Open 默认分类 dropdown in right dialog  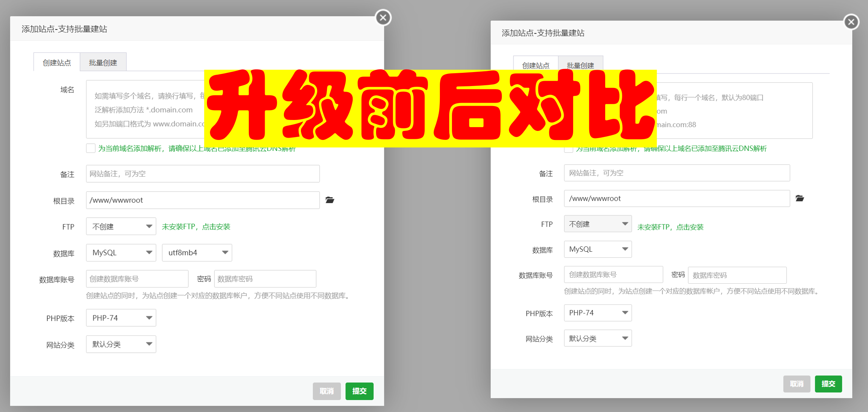point(598,338)
